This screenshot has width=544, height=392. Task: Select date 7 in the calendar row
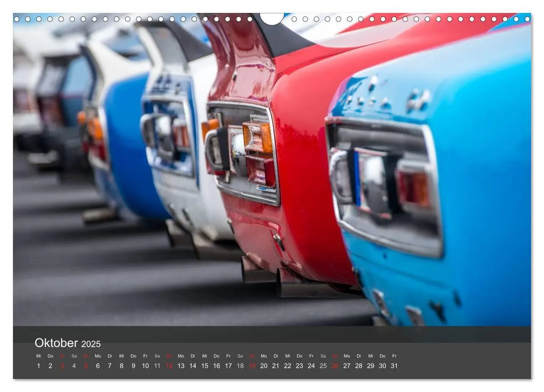(x=110, y=366)
